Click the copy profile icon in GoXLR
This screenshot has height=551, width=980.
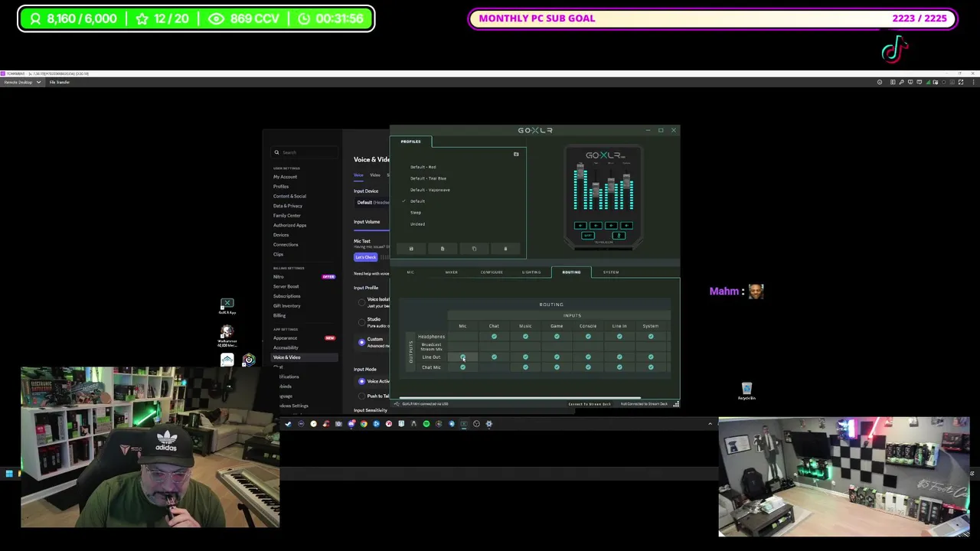(474, 249)
